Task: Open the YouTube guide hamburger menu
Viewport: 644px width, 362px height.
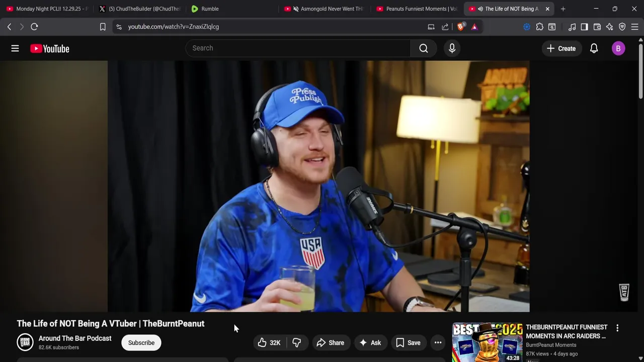Action: [x=15, y=48]
